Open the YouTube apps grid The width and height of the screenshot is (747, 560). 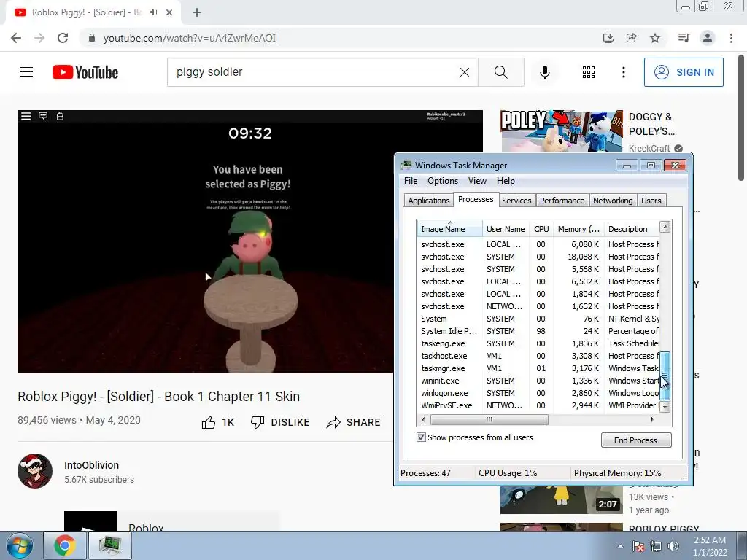click(x=589, y=72)
